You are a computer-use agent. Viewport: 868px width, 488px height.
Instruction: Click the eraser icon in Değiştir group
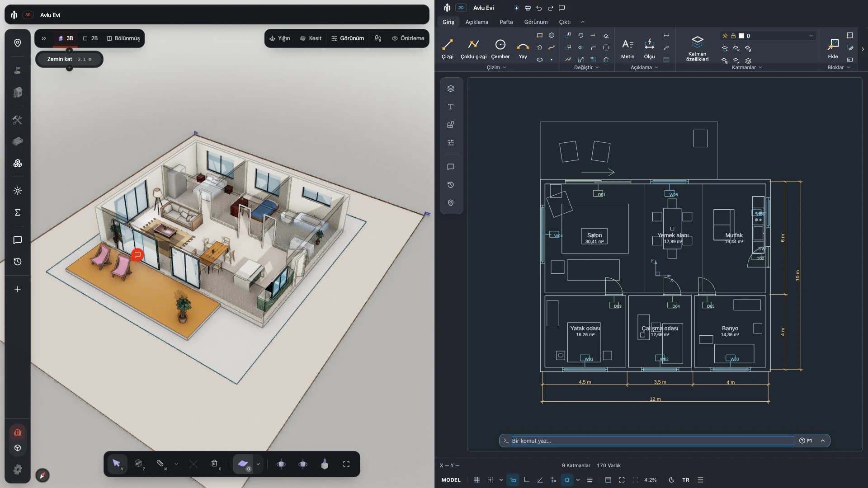606,35
